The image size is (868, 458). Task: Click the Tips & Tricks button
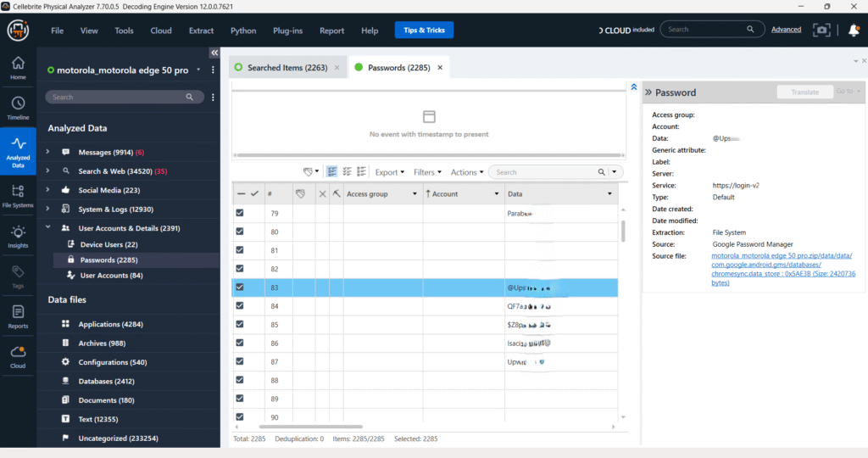[424, 30]
